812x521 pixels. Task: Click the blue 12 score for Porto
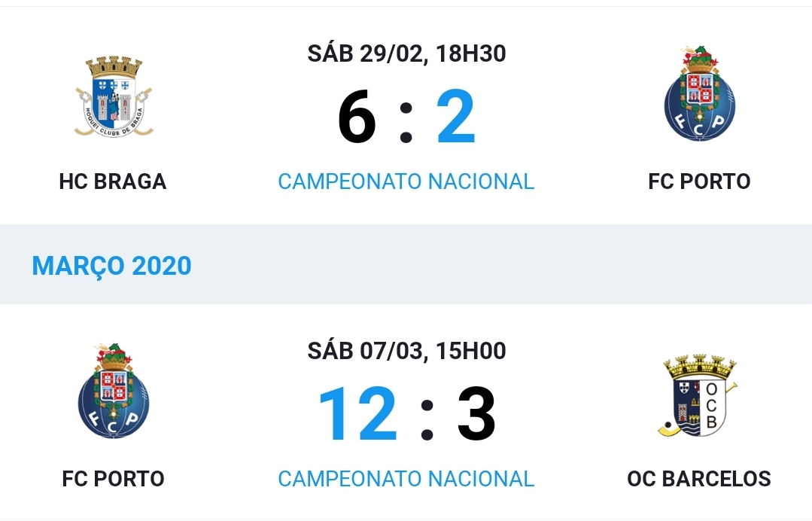click(x=357, y=414)
